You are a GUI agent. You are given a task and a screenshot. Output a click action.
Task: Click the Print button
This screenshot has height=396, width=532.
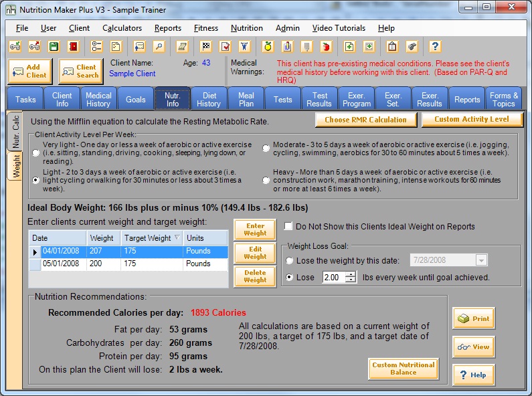pos(474,318)
